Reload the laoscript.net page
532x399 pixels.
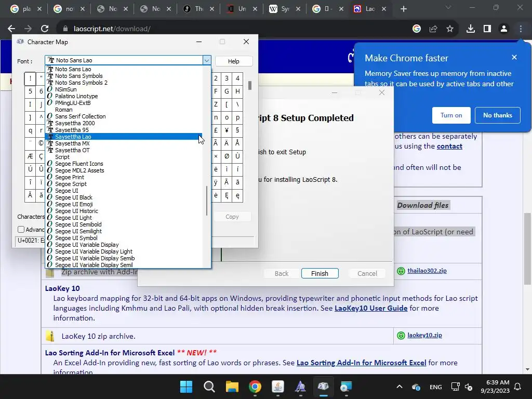click(45, 29)
